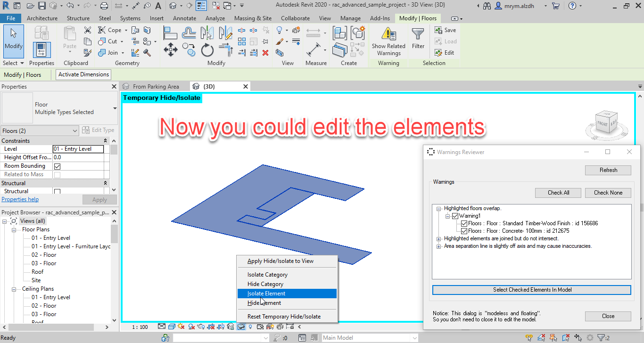The image size is (644, 343).
Task: Select the Move tool (four arrows)
Action: click(x=171, y=49)
